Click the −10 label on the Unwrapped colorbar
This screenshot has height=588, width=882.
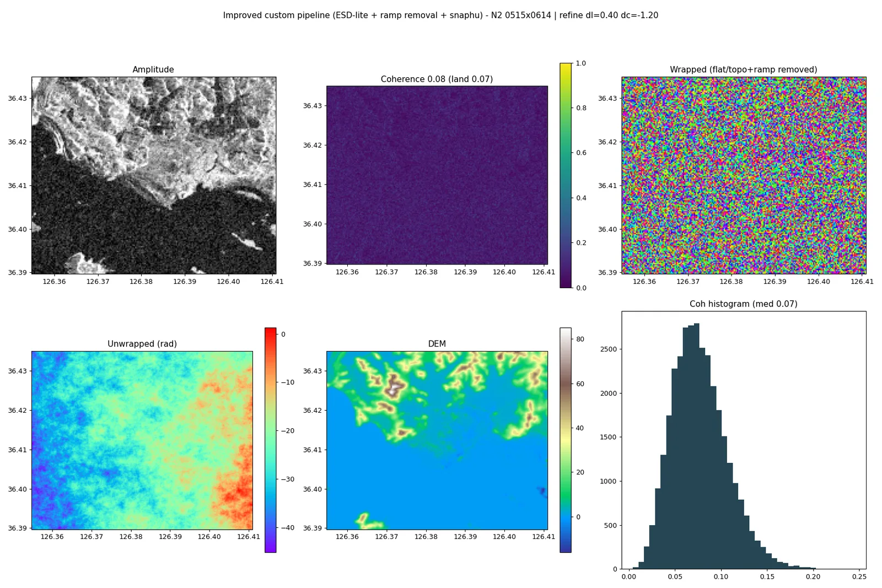[288, 382]
